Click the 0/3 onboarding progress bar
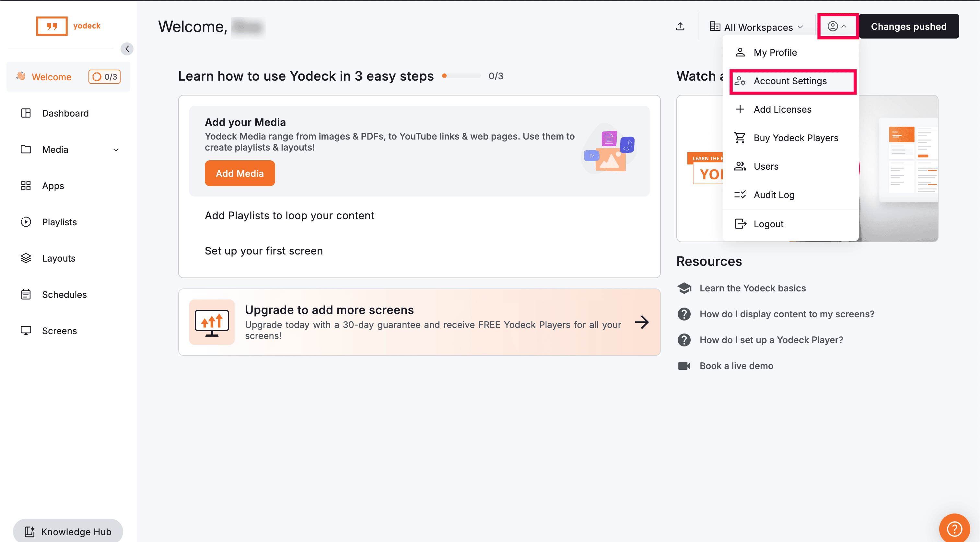The image size is (980, 542). [x=461, y=76]
